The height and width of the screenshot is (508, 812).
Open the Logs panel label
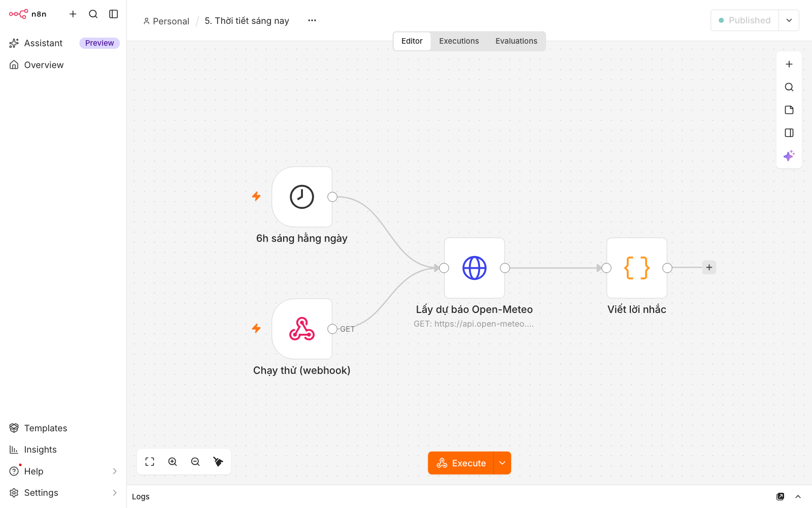(x=141, y=497)
